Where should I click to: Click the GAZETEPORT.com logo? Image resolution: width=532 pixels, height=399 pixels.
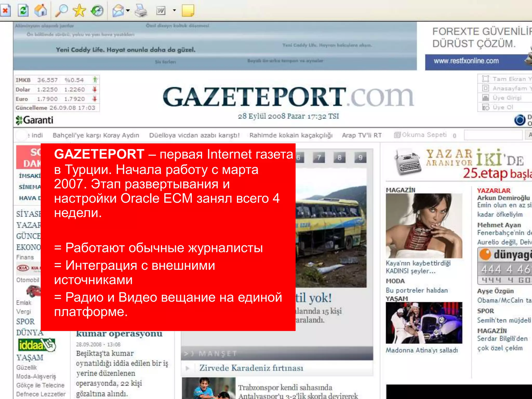point(288,97)
